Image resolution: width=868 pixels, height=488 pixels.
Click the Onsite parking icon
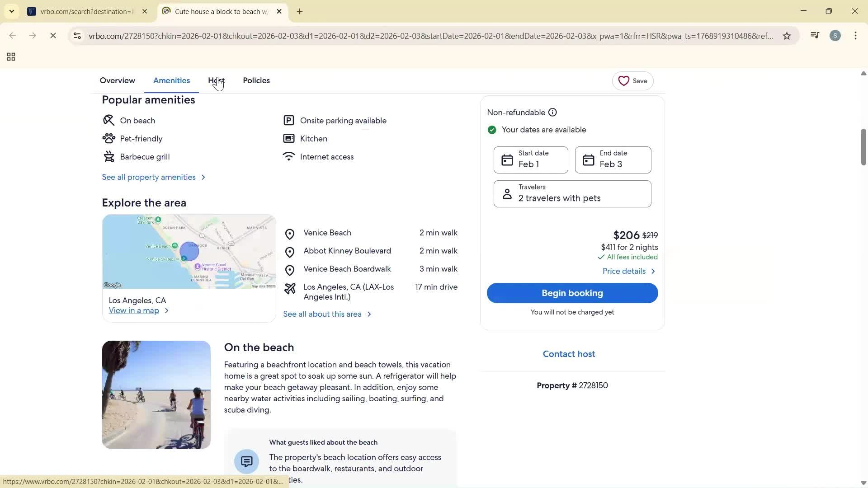click(x=289, y=120)
